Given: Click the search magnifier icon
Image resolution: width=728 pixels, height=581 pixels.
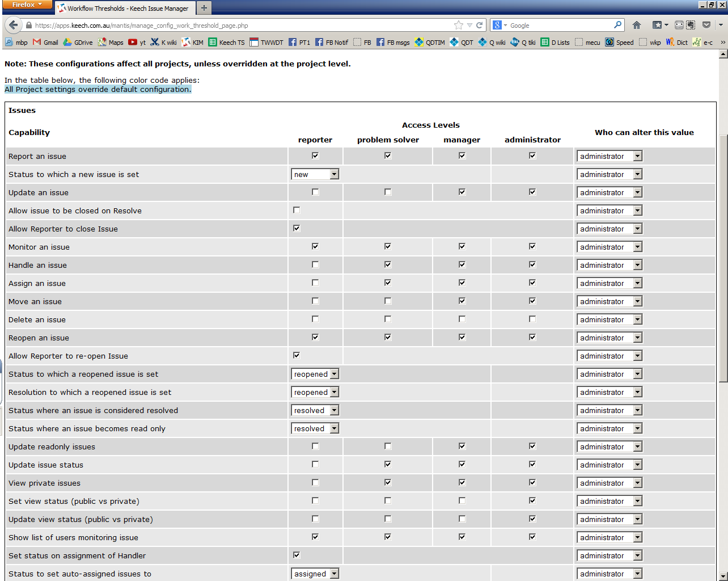Looking at the screenshot, I should pyautogui.click(x=617, y=25).
